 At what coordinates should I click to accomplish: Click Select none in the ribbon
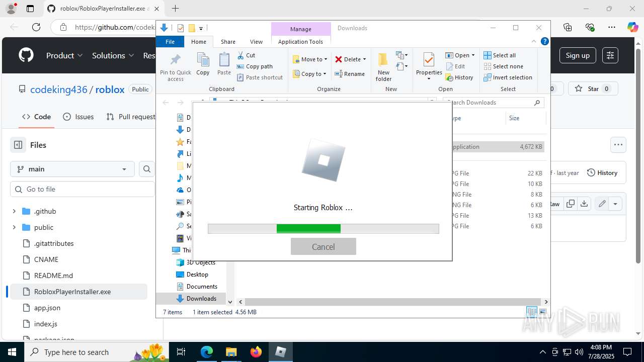pos(503,66)
